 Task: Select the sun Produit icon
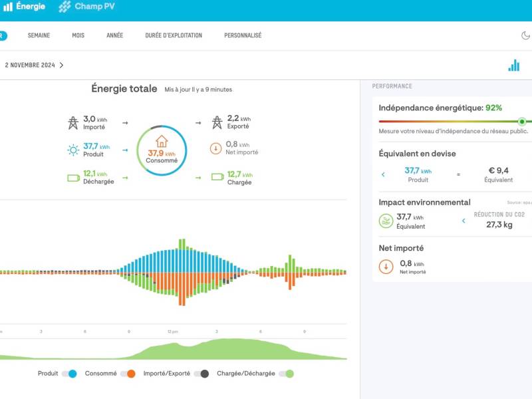[x=73, y=149]
